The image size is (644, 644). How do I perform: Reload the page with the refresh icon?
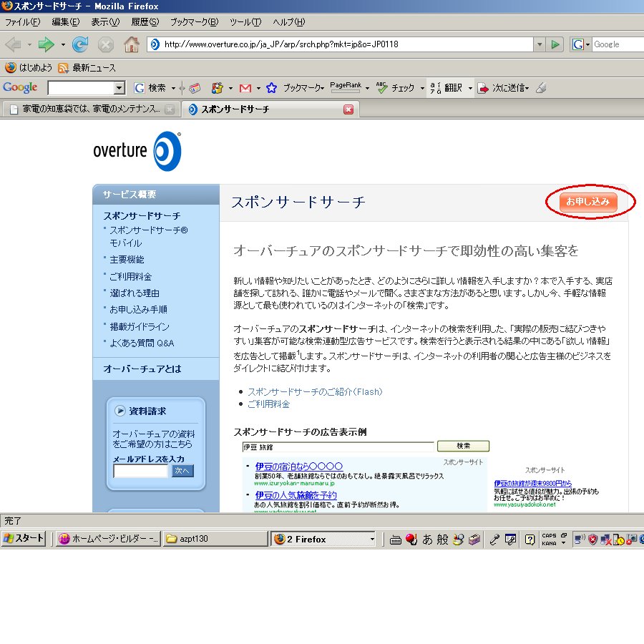pyautogui.click(x=80, y=44)
